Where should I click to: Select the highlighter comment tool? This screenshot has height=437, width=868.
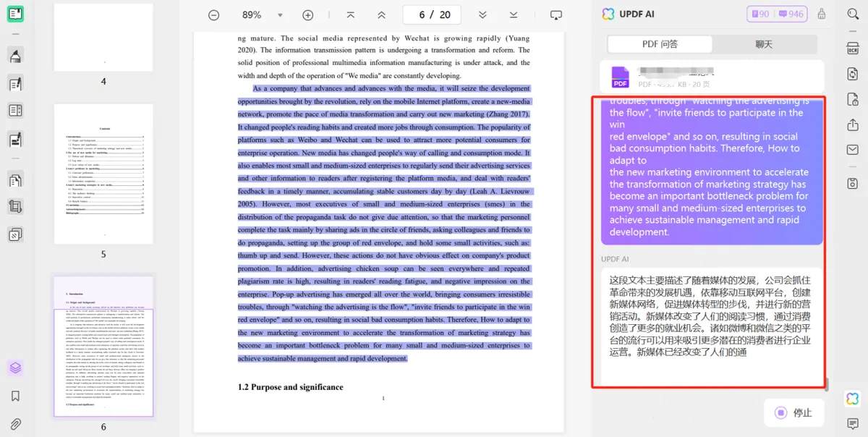coord(15,56)
